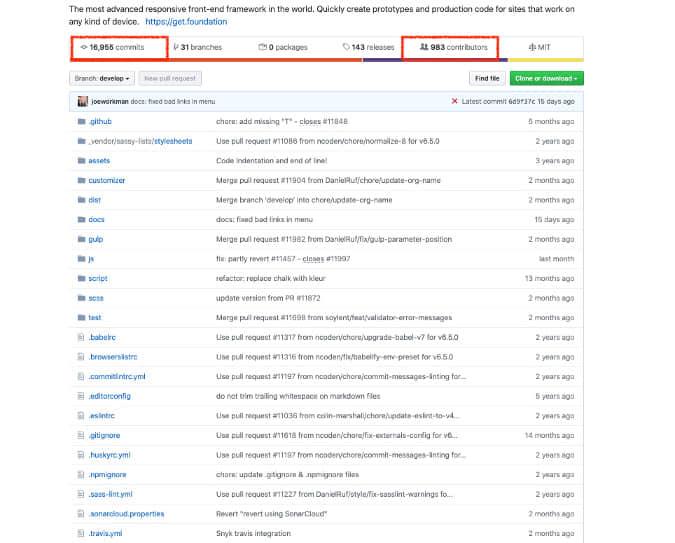
Task: Open the customizer folder
Action: [x=107, y=180]
